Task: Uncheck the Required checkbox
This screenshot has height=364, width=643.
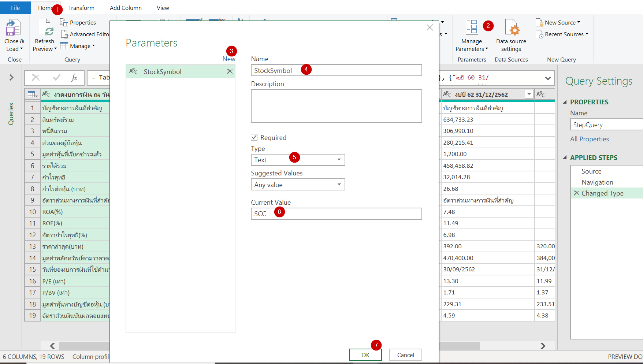Action: [254, 137]
